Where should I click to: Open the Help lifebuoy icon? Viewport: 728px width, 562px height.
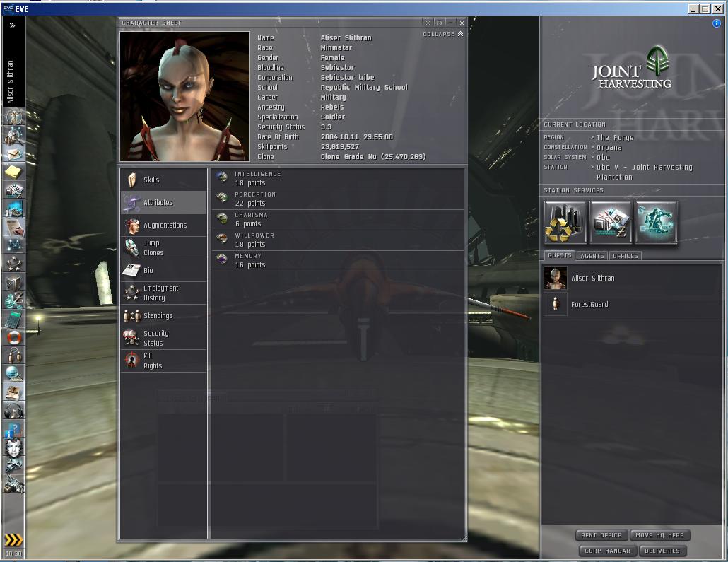point(14,336)
